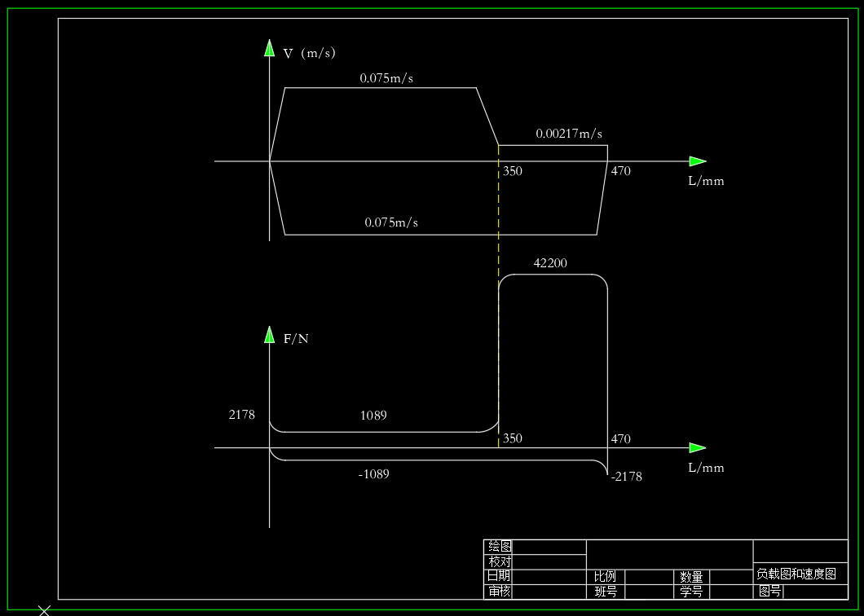
Task: Select the 0.075m/s label above the axis
Action: coord(387,78)
